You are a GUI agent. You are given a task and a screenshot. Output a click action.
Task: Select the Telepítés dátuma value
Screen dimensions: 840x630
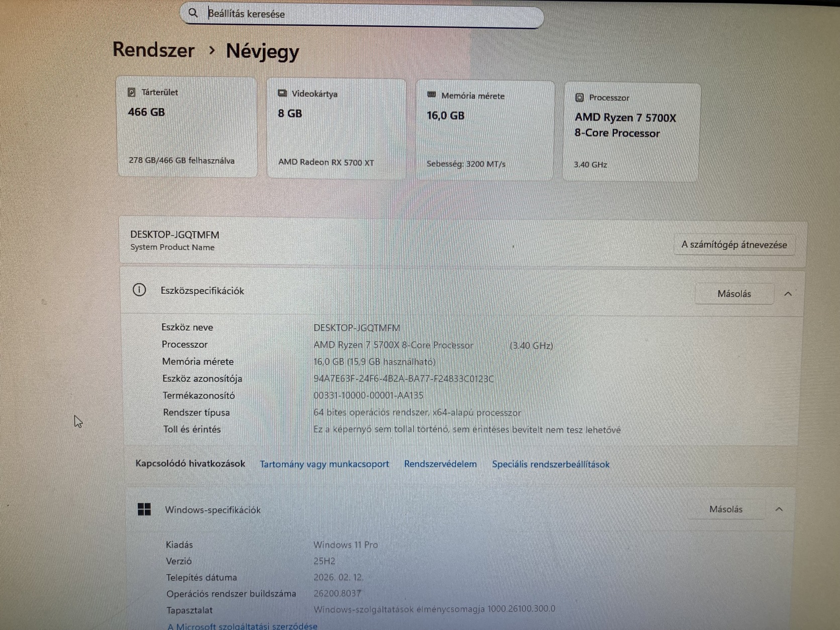338,577
